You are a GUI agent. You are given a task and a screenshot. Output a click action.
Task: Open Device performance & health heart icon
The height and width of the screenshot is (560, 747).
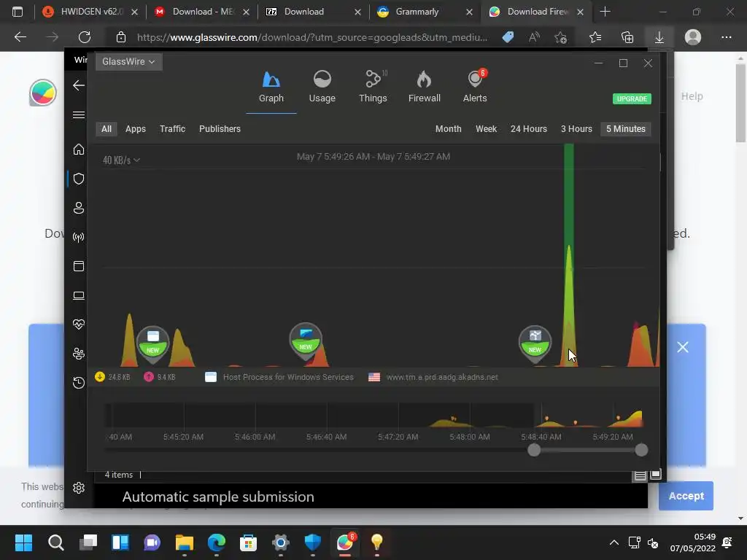click(79, 324)
